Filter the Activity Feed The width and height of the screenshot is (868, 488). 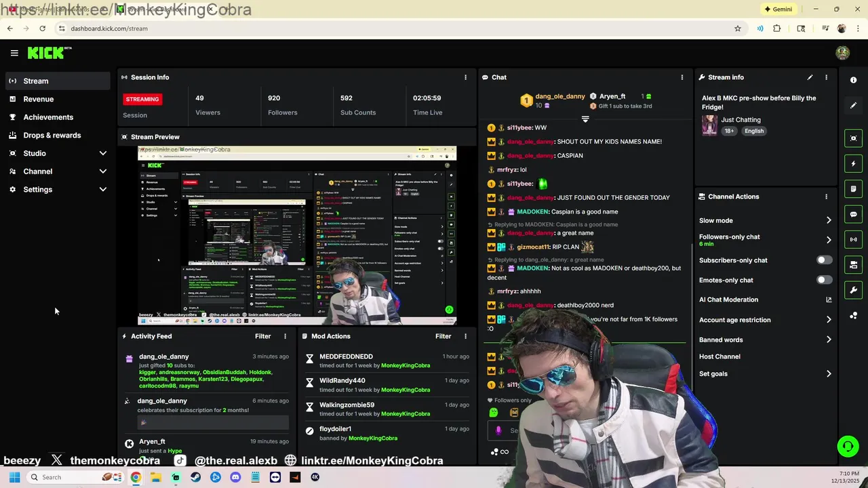point(263,336)
